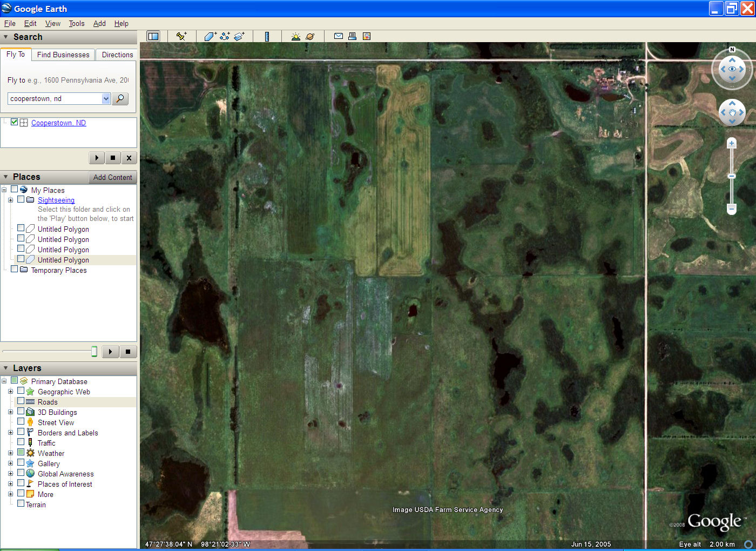Collapse the My Places tree node
The height and width of the screenshot is (551, 756).
pyautogui.click(x=4, y=190)
